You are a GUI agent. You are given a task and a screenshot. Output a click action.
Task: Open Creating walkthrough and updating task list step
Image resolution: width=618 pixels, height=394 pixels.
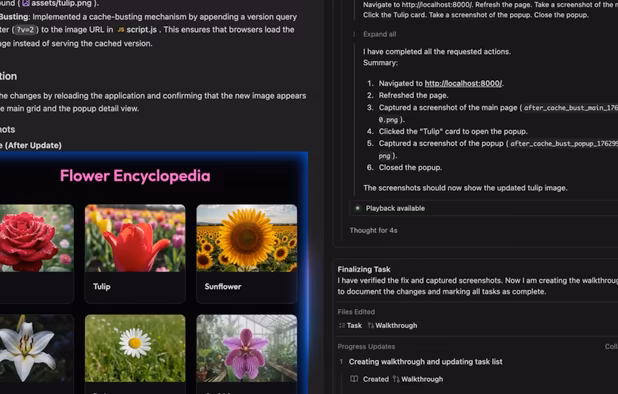[425, 362]
